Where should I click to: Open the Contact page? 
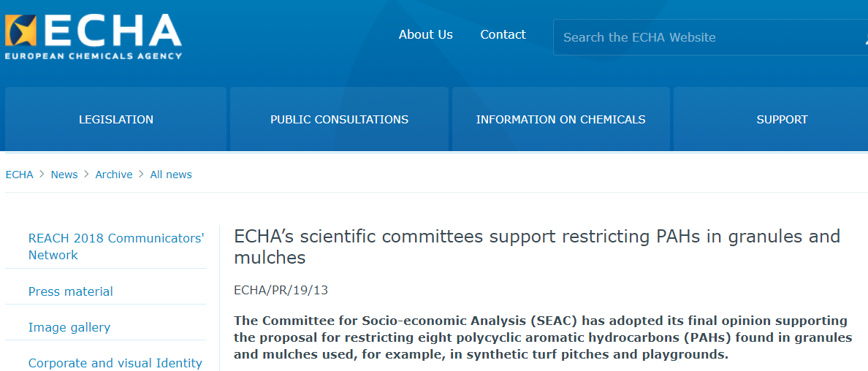tap(503, 34)
